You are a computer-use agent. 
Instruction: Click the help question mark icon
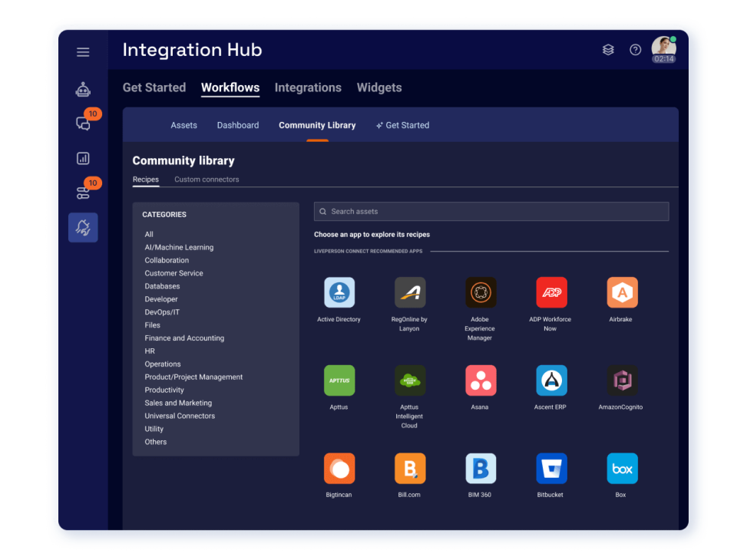coord(635,50)
